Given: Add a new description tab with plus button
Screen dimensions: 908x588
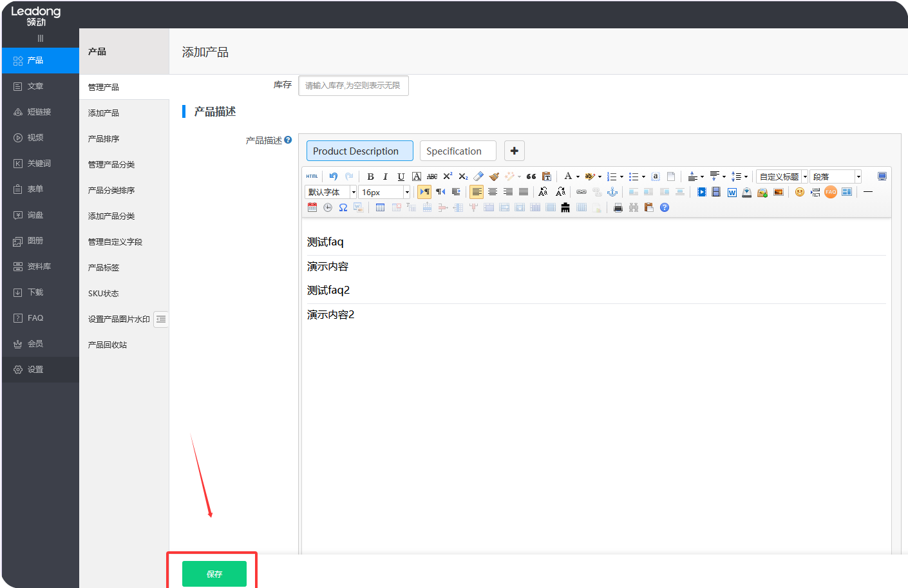Looking at the screenshot, I should 515,151.
